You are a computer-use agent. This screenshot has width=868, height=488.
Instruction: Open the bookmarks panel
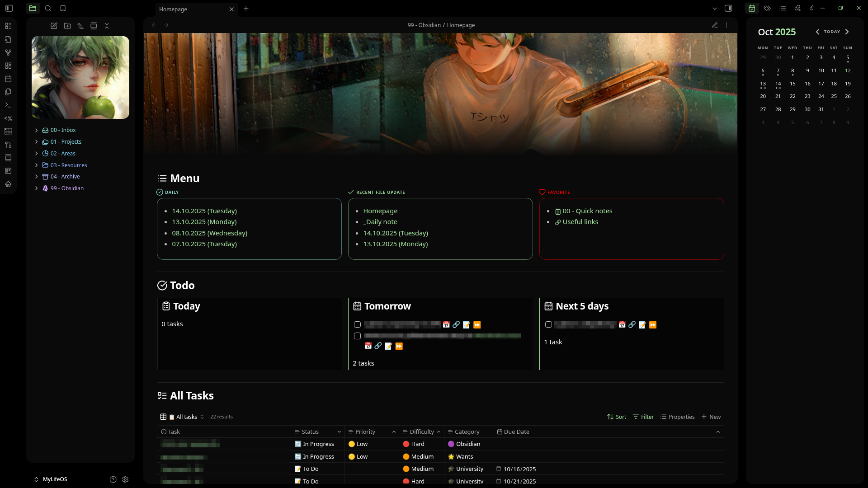tap(63, 8)
